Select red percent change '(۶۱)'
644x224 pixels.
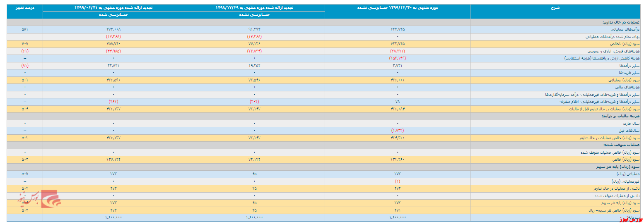[x=24, y=51]
